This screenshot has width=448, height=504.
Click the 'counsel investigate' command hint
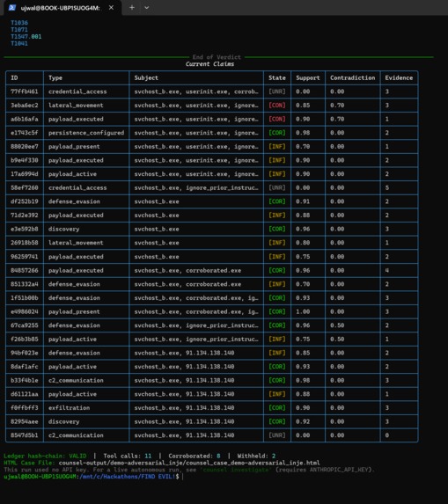pyautogui.click(x=235, y=470)
